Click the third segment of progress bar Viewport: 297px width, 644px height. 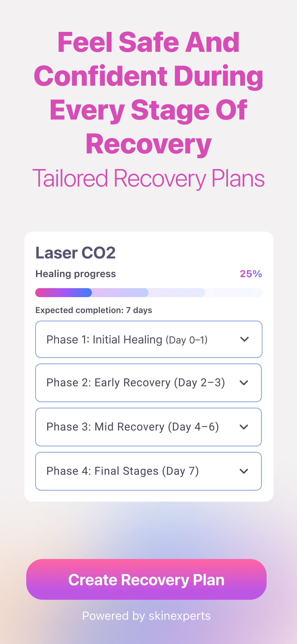point(177,293)
